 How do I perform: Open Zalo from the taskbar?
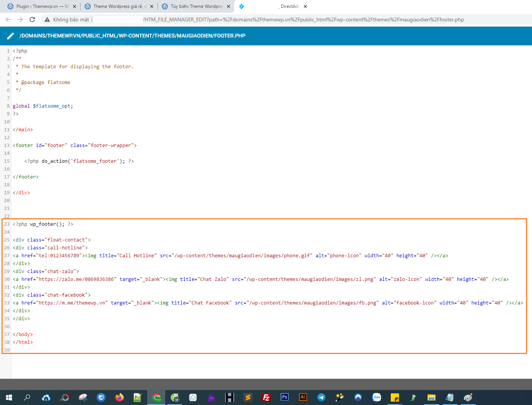pyautogui.click(x=377, y=397)
